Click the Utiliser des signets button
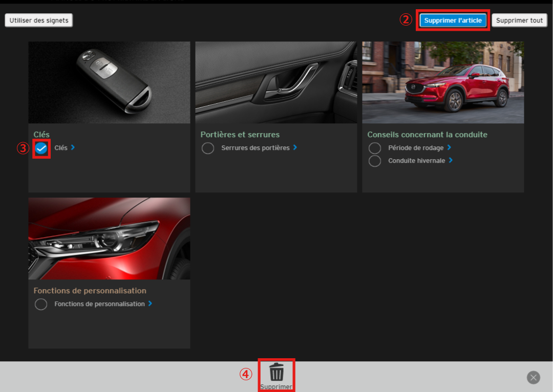Viewport: 553px width, 392px height. point(39,20)
